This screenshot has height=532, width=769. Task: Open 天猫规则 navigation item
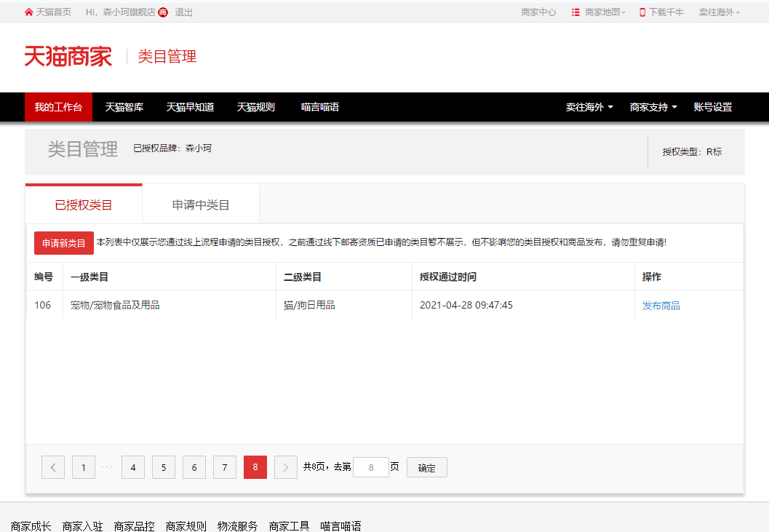point(256,107)
